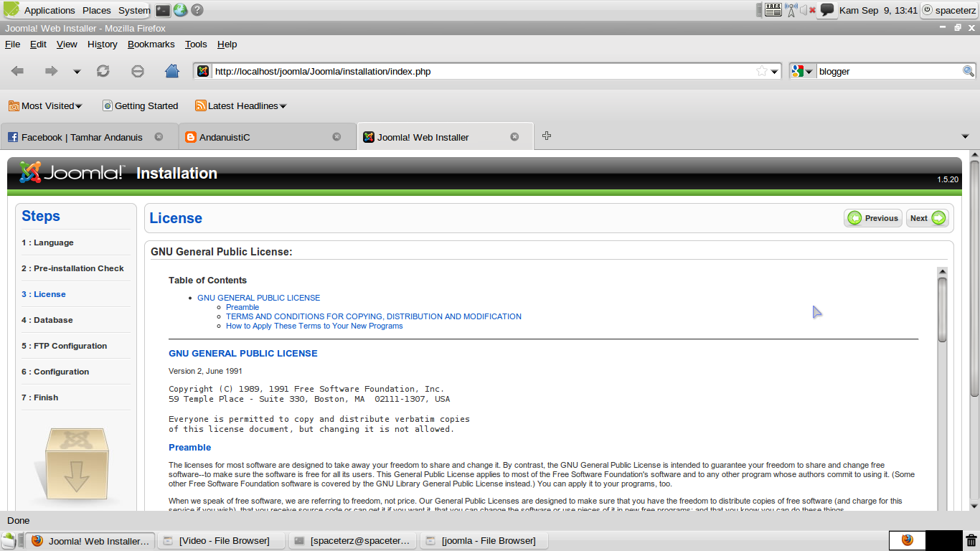Follow the Preamble table of contents link
This screenshot has width=980, height=551.
242,307
